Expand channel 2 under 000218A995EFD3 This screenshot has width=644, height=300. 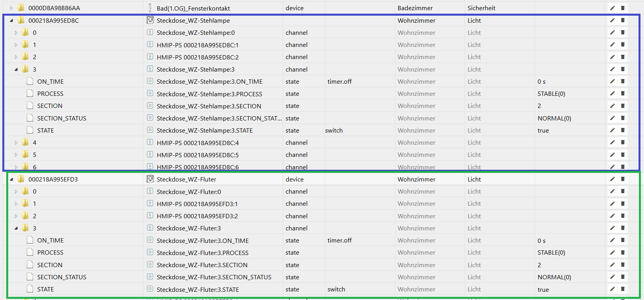coord(16,216)
